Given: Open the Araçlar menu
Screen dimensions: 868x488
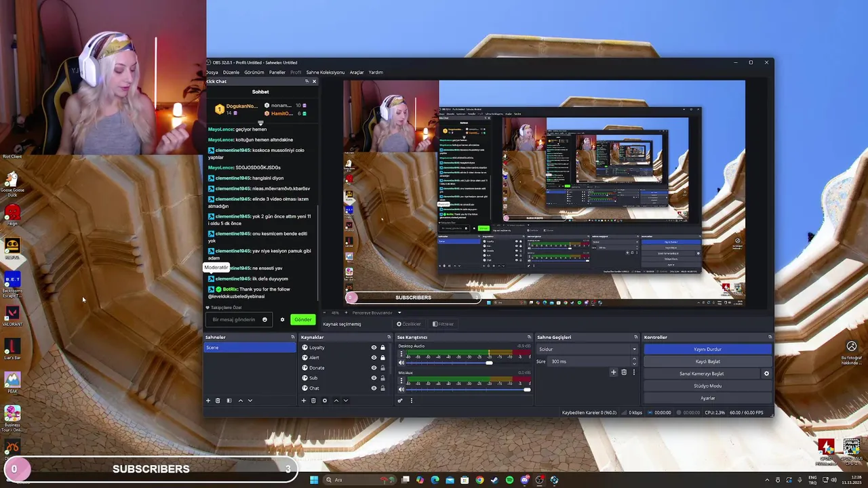Looking at the screenshot, I should (357, 73).
